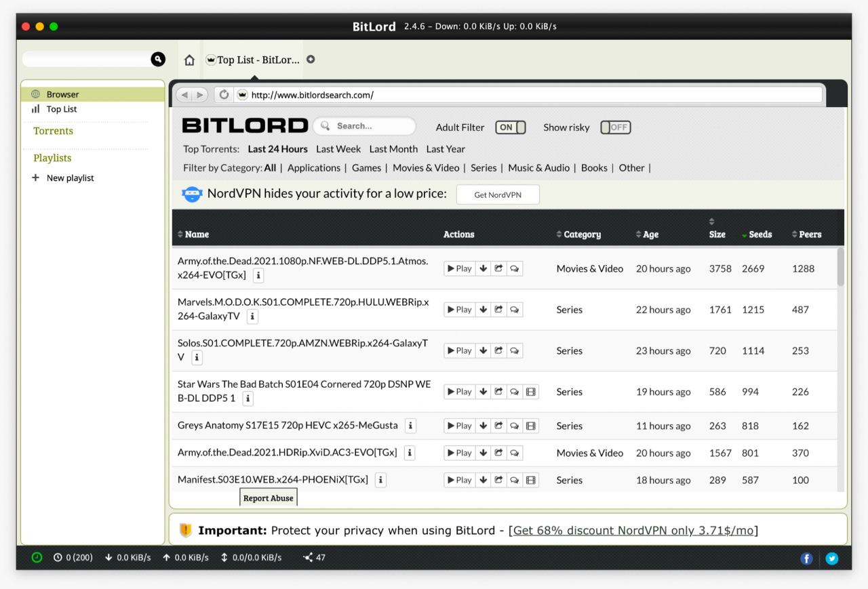Screen dimensions: 868x589
Task: Filter by Books category
Action: tap(594, 168)
